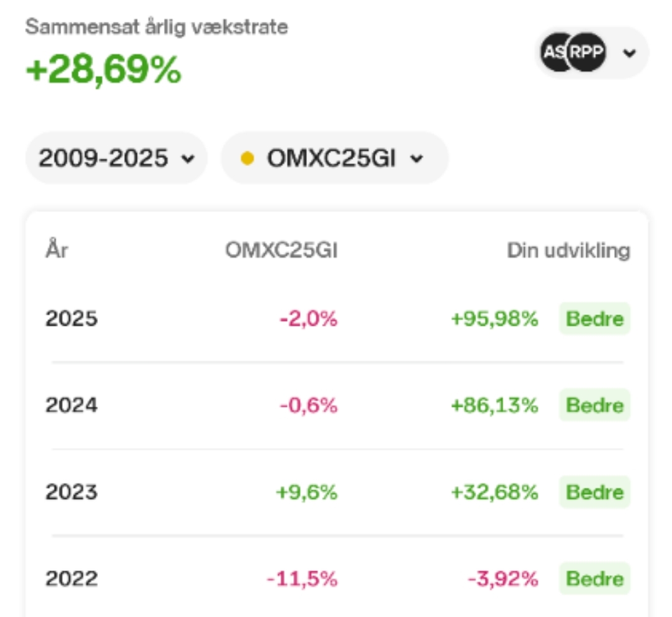Select the 2025 year row

point(338,318)
